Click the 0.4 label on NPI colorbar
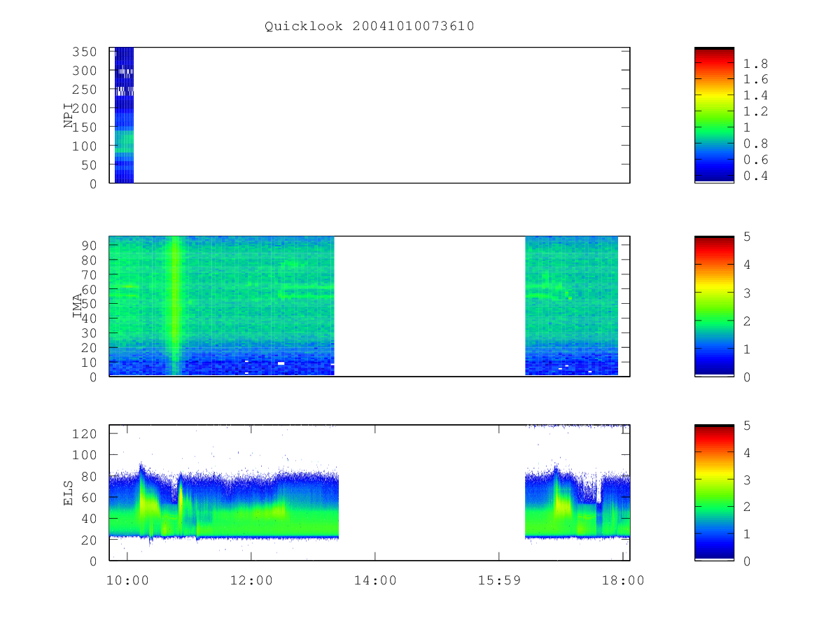 click(x=755, y=176)
